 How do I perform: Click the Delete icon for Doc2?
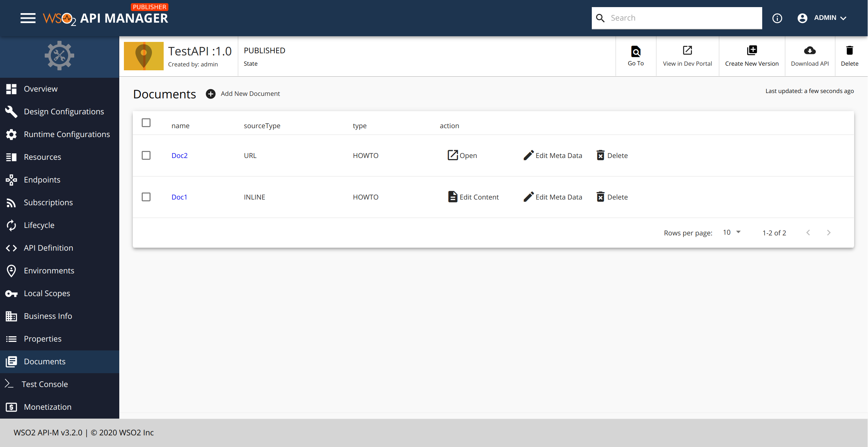pyautogui.click(x=600, y=155)
